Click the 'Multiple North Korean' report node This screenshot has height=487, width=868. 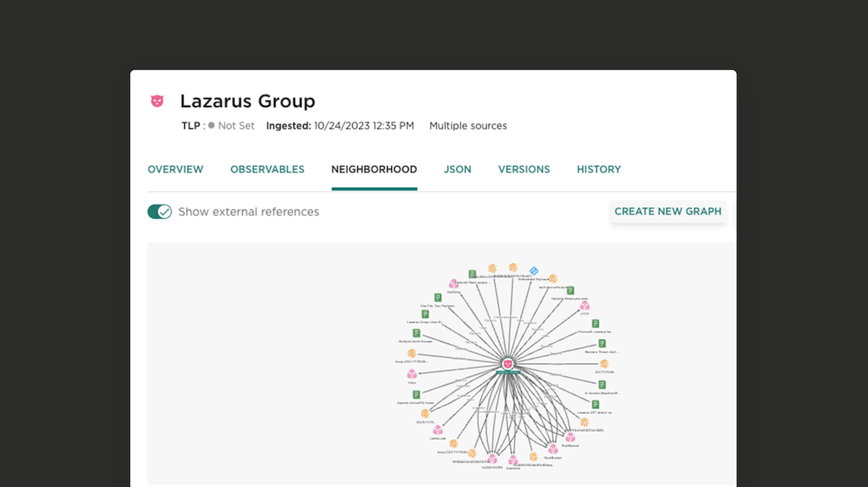pyautogui.click(x=416, y=333)
